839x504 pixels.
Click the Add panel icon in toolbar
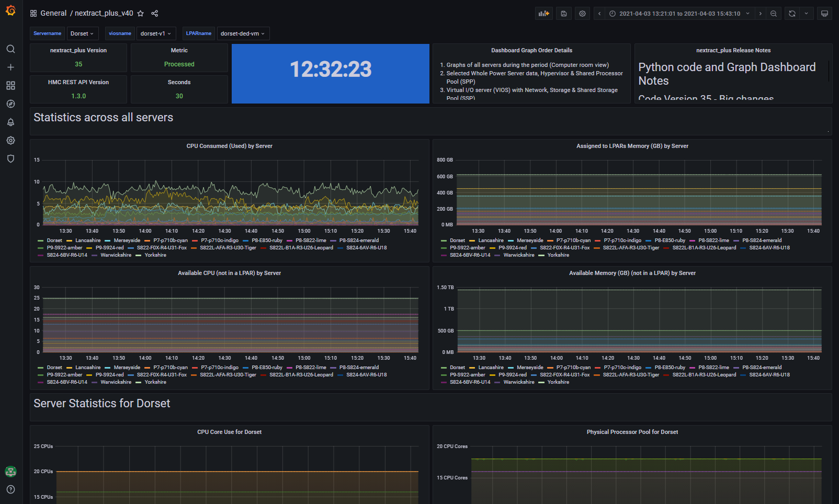544,14
